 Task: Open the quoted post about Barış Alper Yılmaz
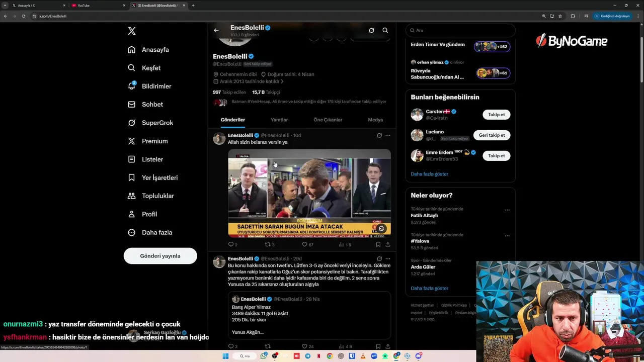click(x=309, y=315)
